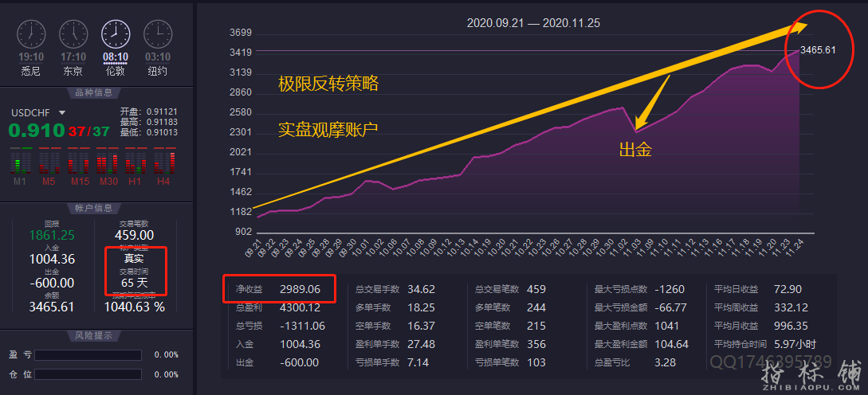This screenshot has height=395, width=868.
Task: Click the 总盈亏比 value 3.28
Action: (666, 362)
